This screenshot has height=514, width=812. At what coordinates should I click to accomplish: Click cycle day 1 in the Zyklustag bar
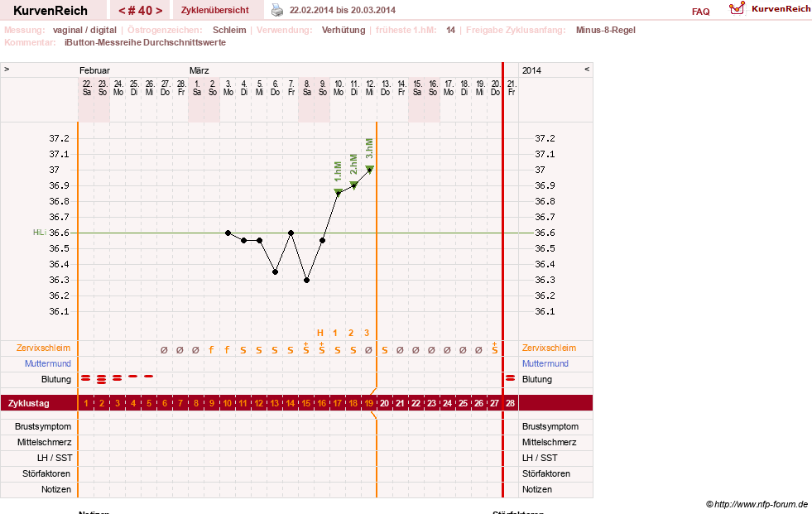pos(86,403)
